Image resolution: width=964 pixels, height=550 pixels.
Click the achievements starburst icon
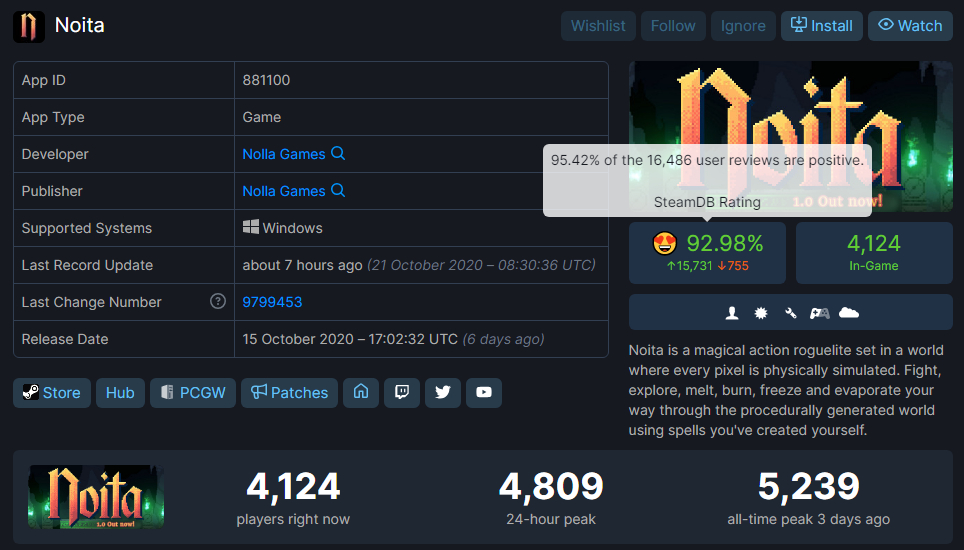coord(761,313)
